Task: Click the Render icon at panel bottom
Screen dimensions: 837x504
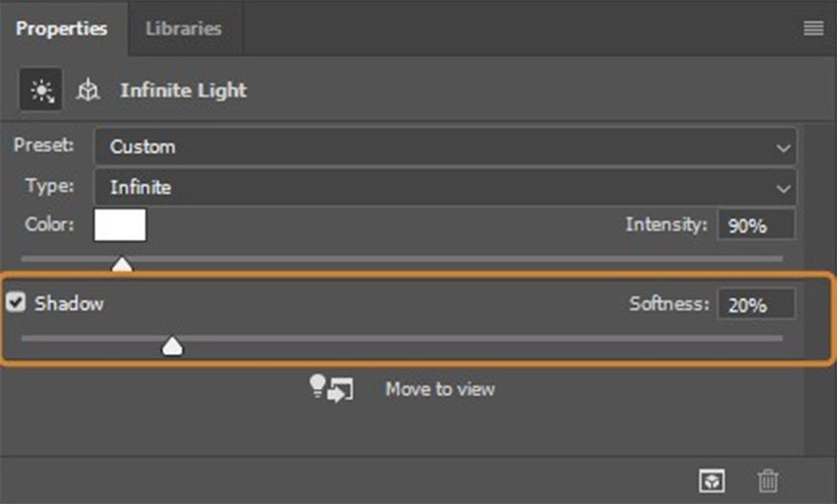Action: (x=714, y=481)
